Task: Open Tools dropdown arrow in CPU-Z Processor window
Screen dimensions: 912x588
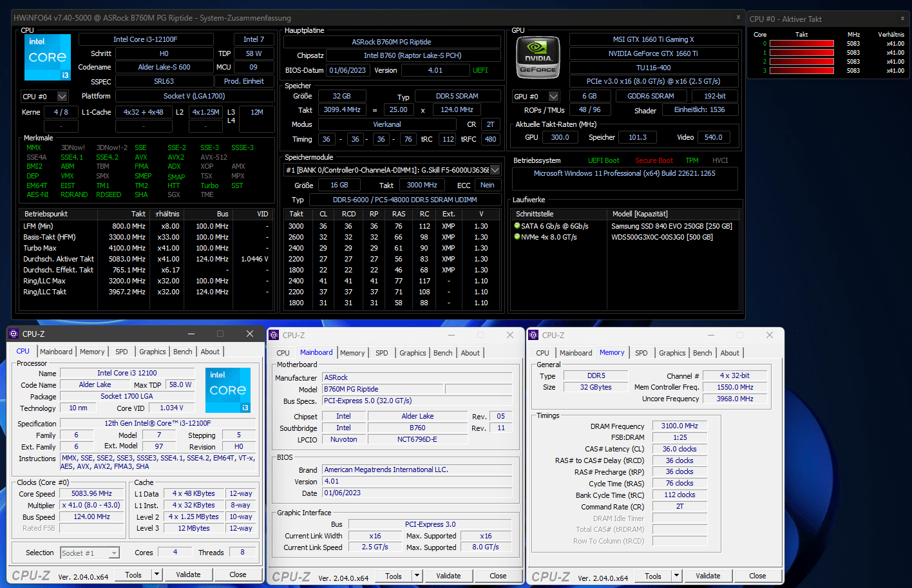Action: click(x=156, y=574)
